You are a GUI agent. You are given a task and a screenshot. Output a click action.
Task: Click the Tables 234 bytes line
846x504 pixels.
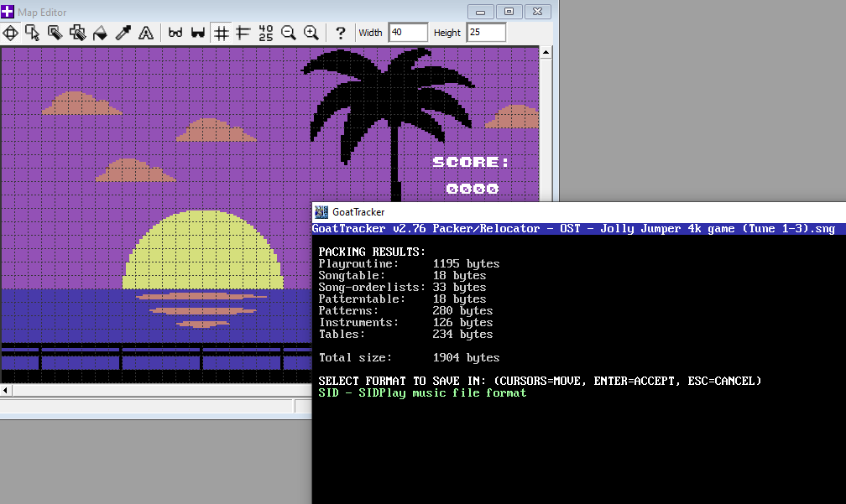(x=405, y=335)
